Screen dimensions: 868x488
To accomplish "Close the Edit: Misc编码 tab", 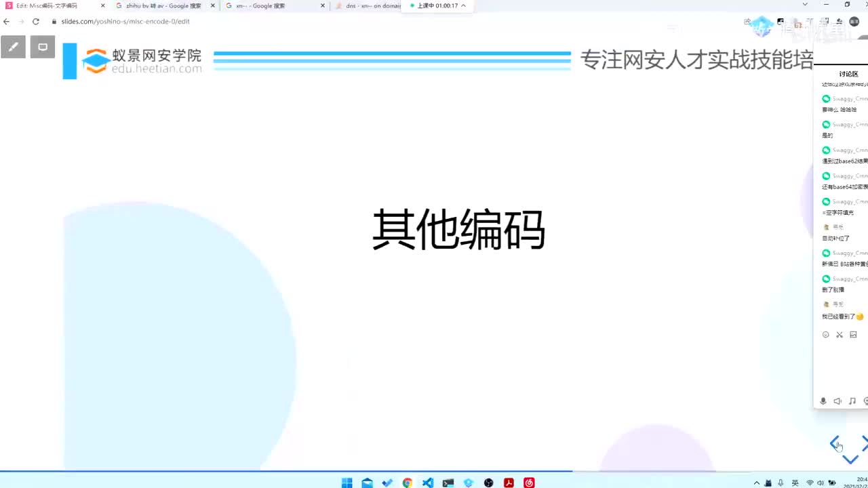I will (x=103, y=5).
